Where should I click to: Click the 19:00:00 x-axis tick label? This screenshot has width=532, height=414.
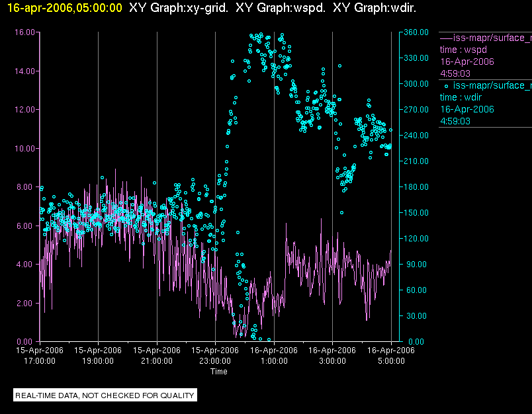[98, 361]
